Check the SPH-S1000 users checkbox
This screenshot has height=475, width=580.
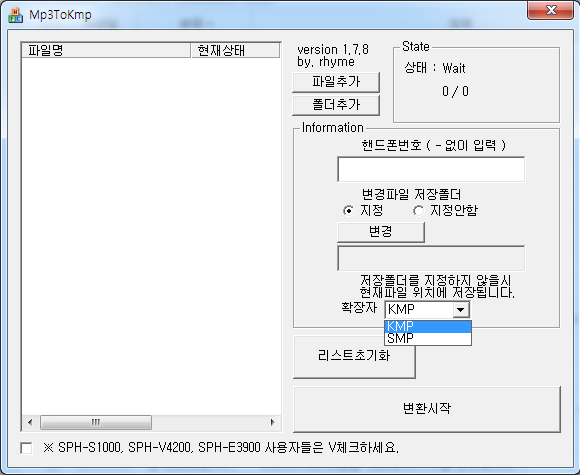click(26, 448)
